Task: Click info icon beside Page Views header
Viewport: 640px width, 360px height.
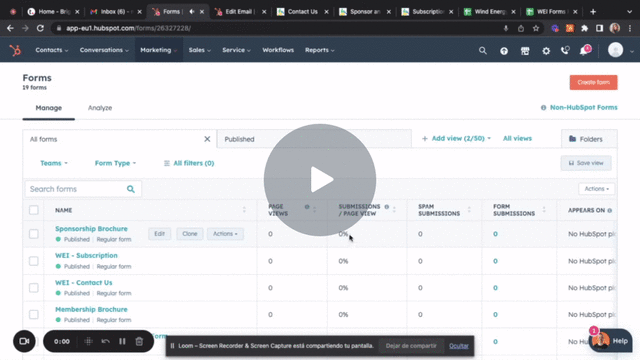Action: pos(307,207)
